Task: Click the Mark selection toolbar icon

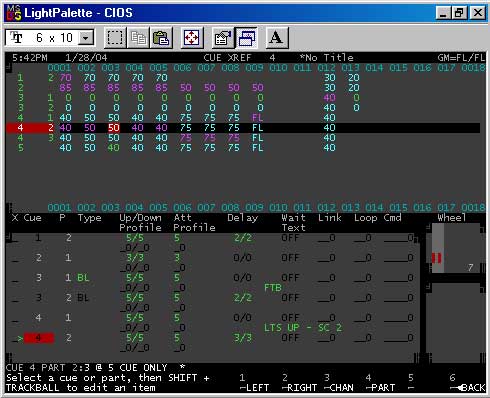Action: point(115,38)
